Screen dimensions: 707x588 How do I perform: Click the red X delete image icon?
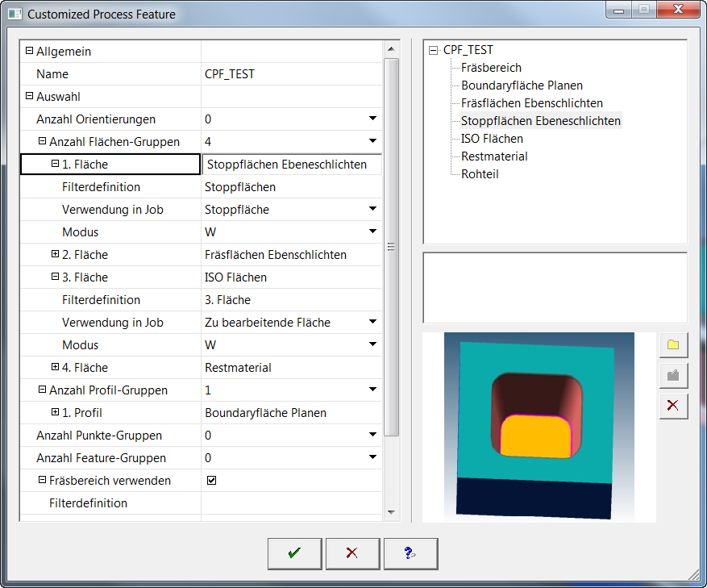(x=673, y=405)
